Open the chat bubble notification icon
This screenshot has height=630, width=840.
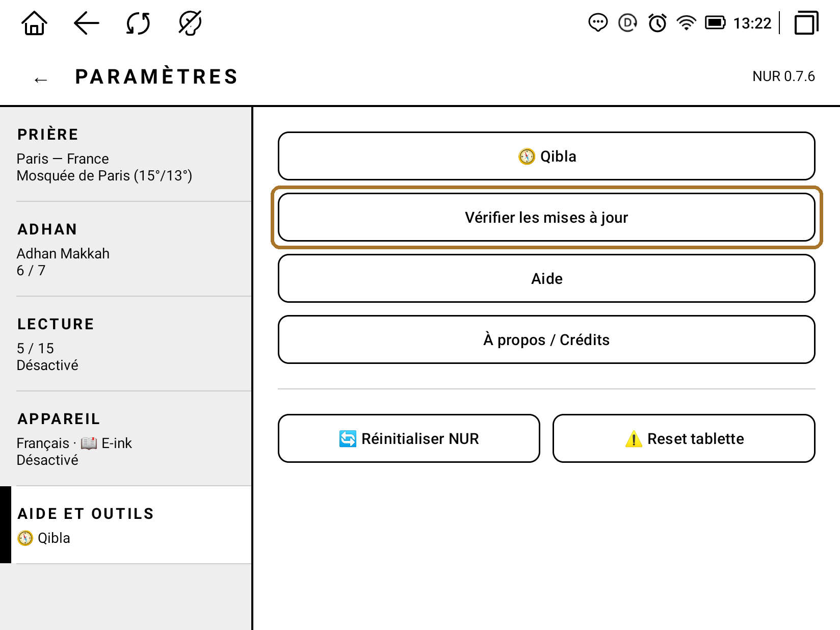598,23
